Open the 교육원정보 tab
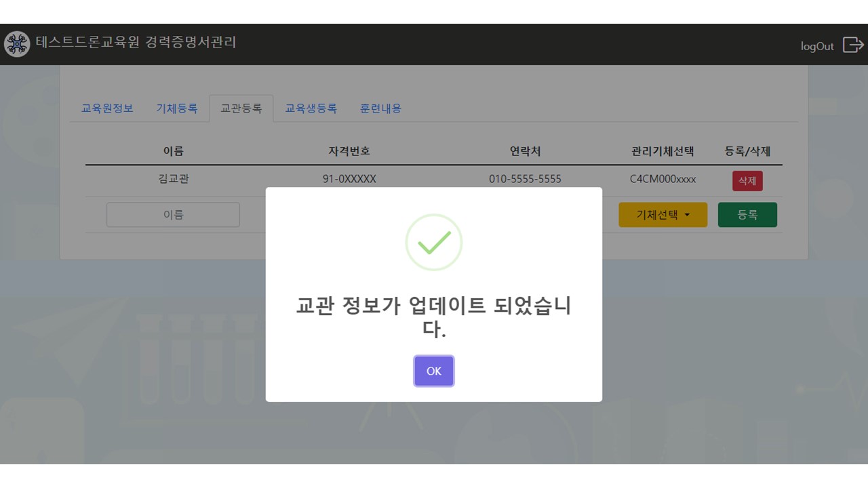 point(107,108)
